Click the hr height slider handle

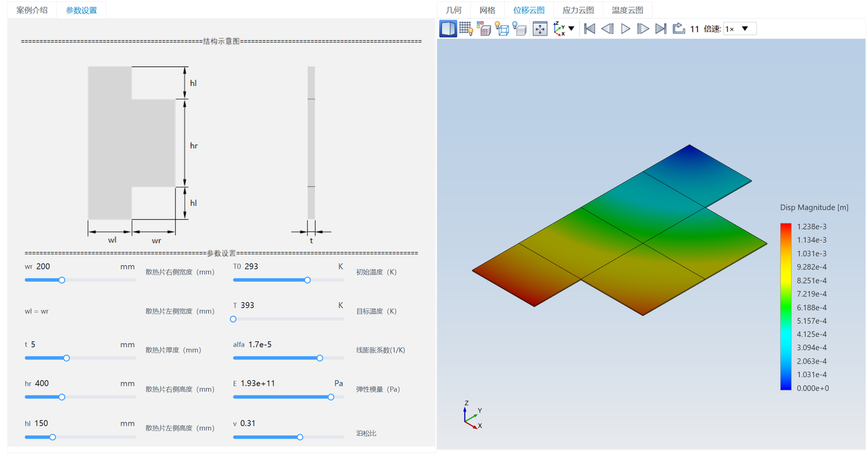coord(61,398)
